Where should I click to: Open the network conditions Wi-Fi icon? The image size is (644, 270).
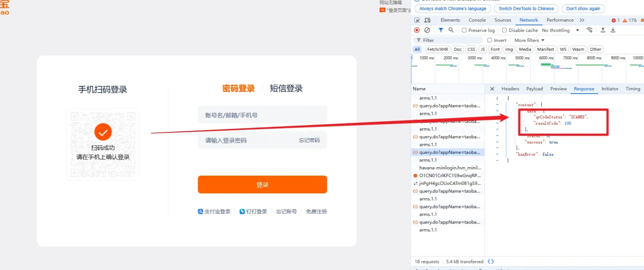[589, 30]
